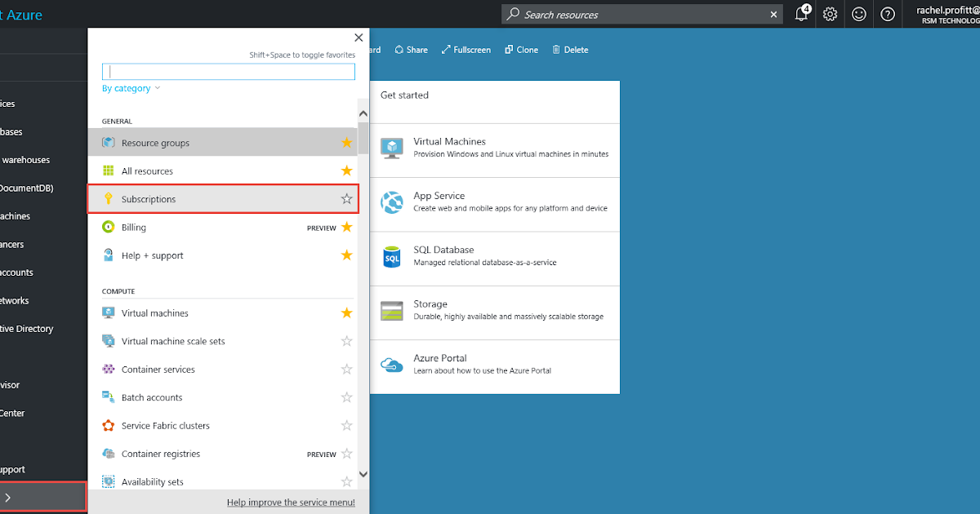Click the feedback smiley icon

pyautogui.click(x=858, y=14)
